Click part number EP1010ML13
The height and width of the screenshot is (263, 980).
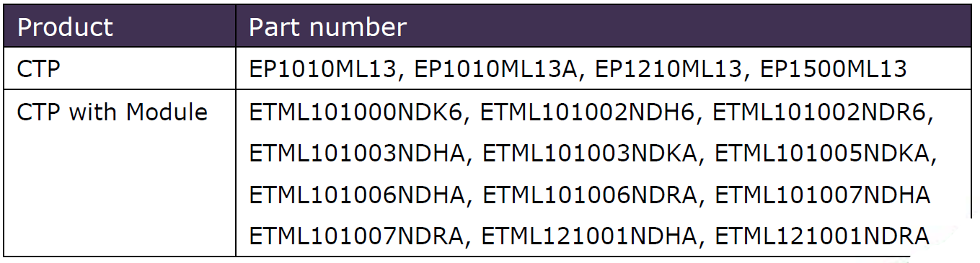pos(324,68)
